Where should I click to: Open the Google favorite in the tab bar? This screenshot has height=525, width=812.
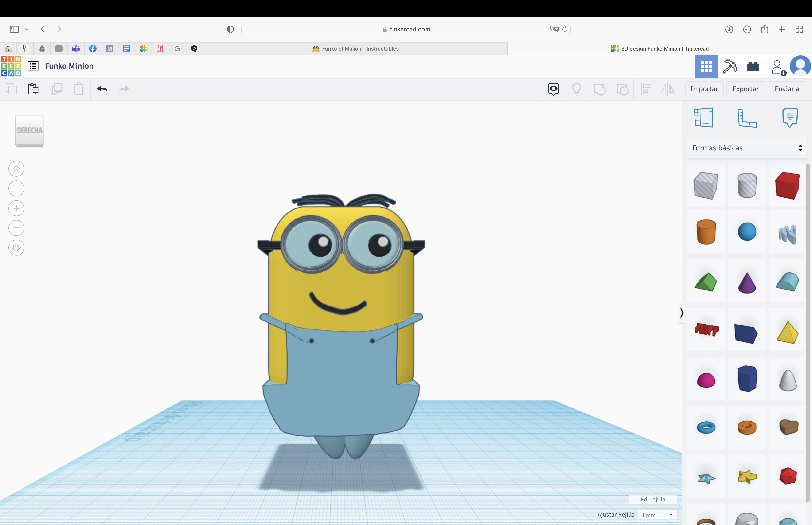click(x=177, y=49)
